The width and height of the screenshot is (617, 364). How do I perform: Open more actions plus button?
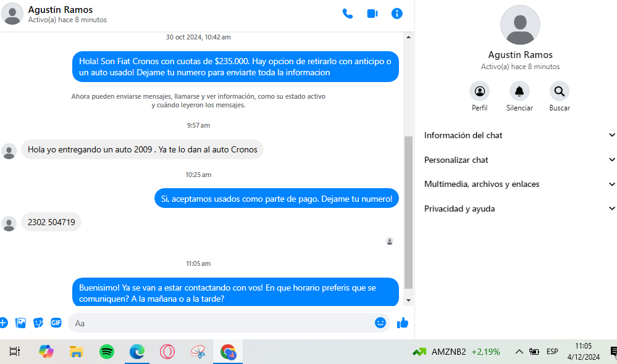3,323
